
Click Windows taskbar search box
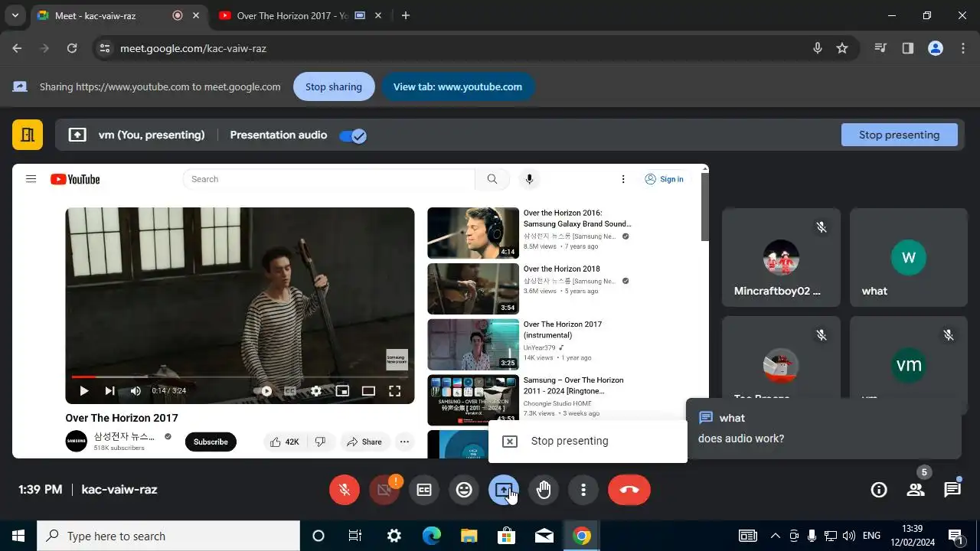click(x=168, y=536)
